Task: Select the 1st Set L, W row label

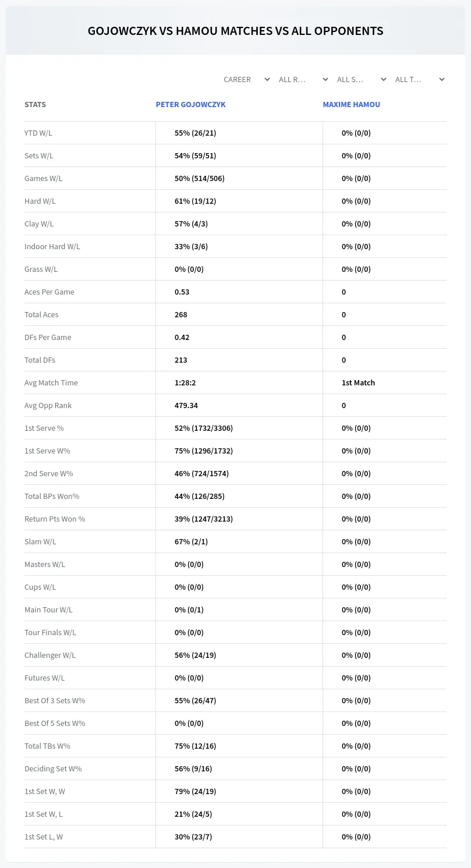Action: 44,837
